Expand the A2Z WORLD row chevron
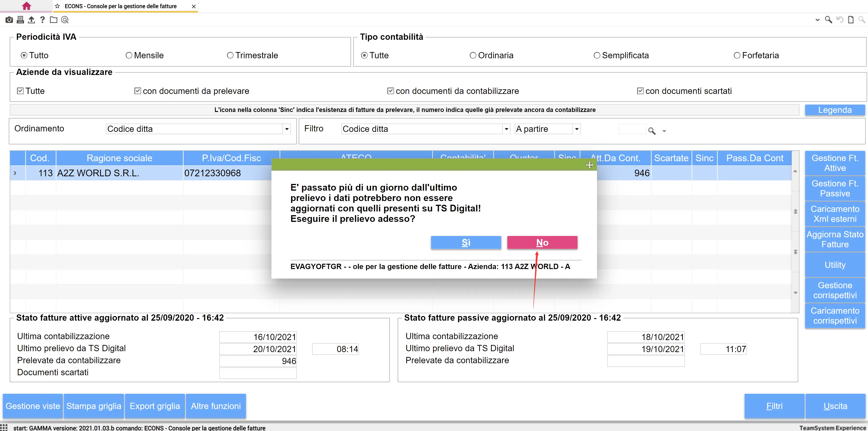This screenshot has height=431, width=868. point(15,173)
